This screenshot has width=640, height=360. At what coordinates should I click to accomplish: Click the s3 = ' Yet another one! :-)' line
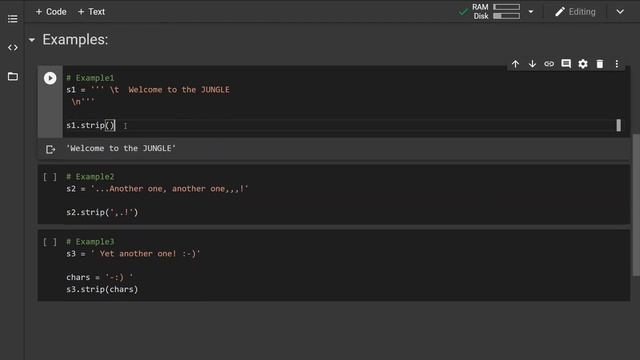133,253
